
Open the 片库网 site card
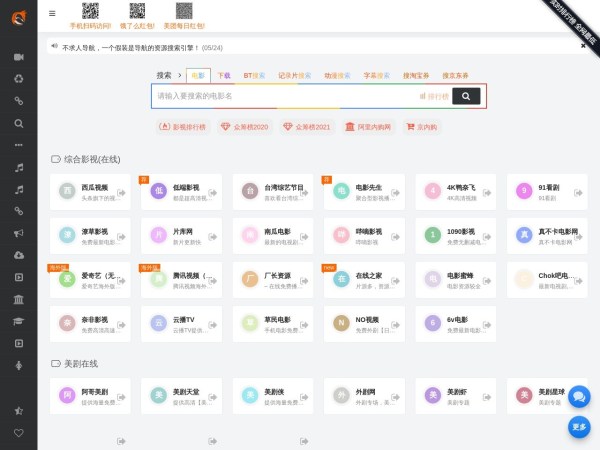point(181,236)
